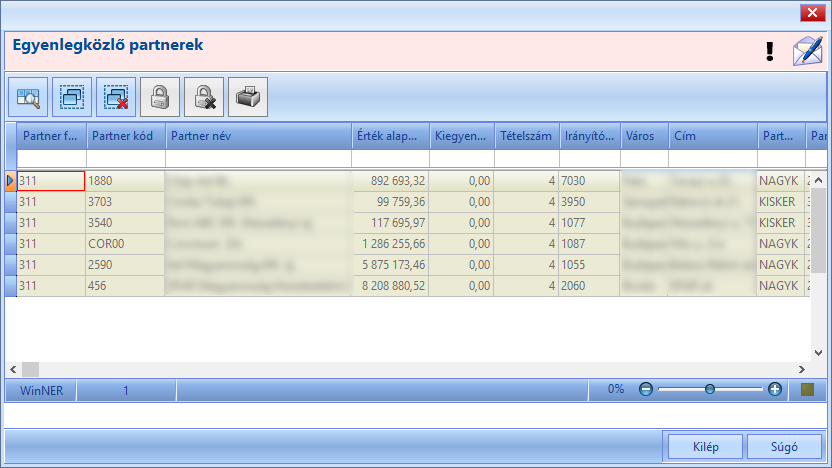Select the row with partner code COR00
Screen dimensions: 832x468
[x=409, y=244]
